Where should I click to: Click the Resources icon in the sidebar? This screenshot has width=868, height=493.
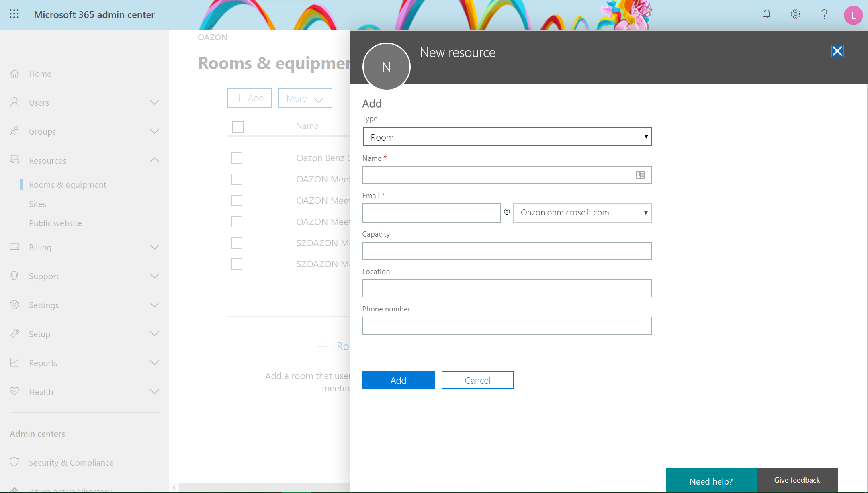pyautogui.click(x=14, y=160)
